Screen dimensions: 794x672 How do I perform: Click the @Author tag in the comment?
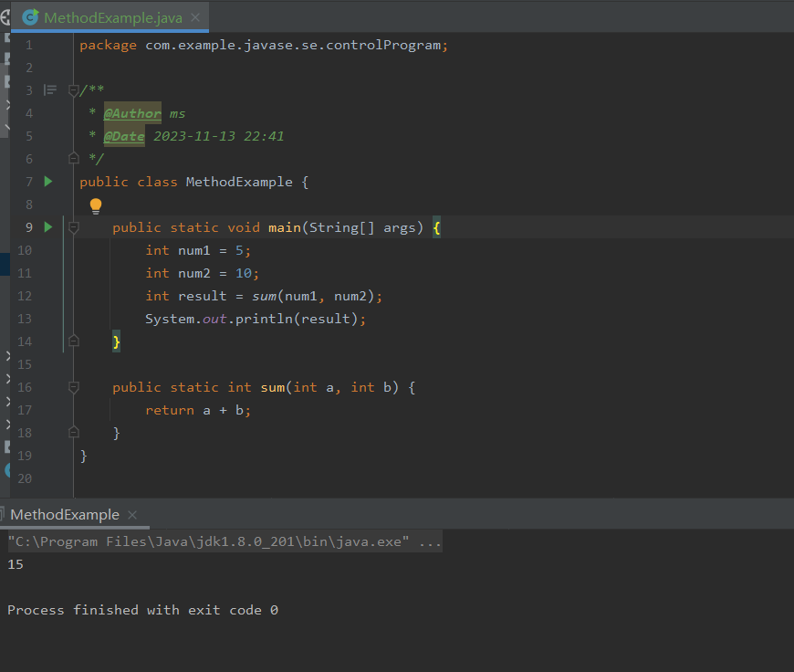pyautogui.click(x=132, y=113)
